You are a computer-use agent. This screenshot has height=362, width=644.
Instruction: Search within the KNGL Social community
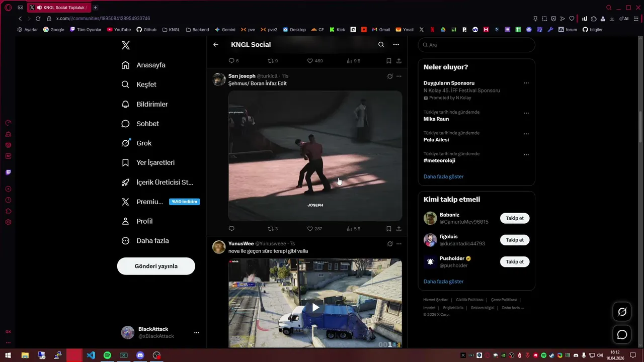point(381,45)
